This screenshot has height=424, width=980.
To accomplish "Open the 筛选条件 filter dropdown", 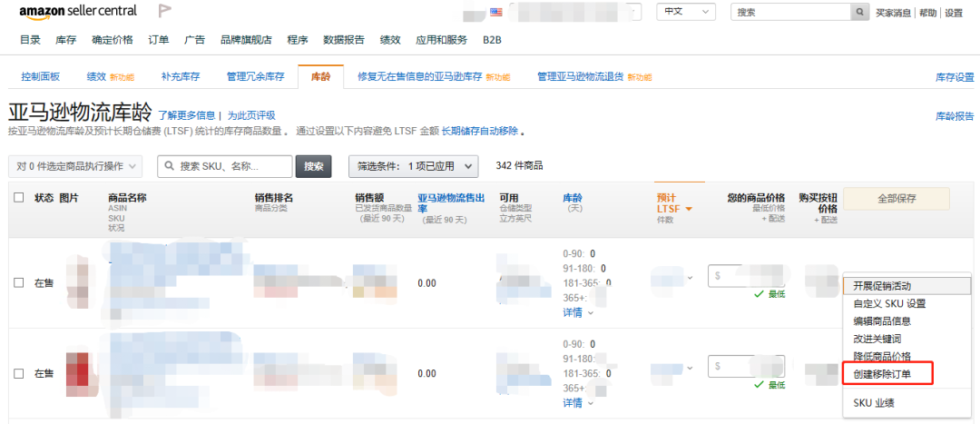I will pos(413,166).
